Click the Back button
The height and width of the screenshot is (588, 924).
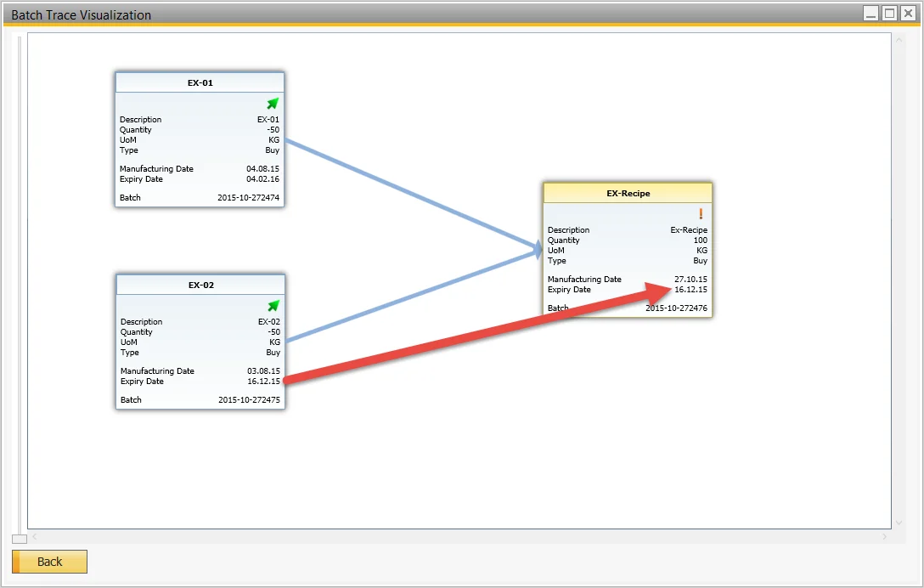coord(49,562)
